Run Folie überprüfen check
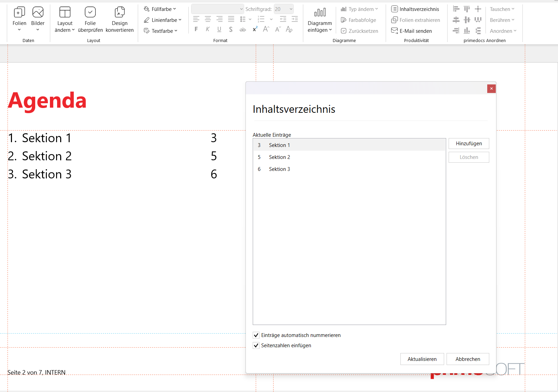Screen dimensions: 558x392 [x=90, y=19]
